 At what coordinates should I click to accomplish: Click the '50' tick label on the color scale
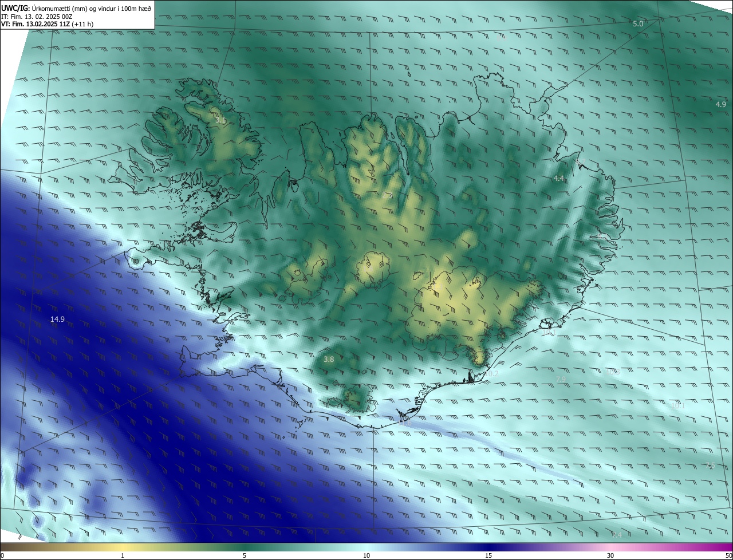[x=728, y=555]
